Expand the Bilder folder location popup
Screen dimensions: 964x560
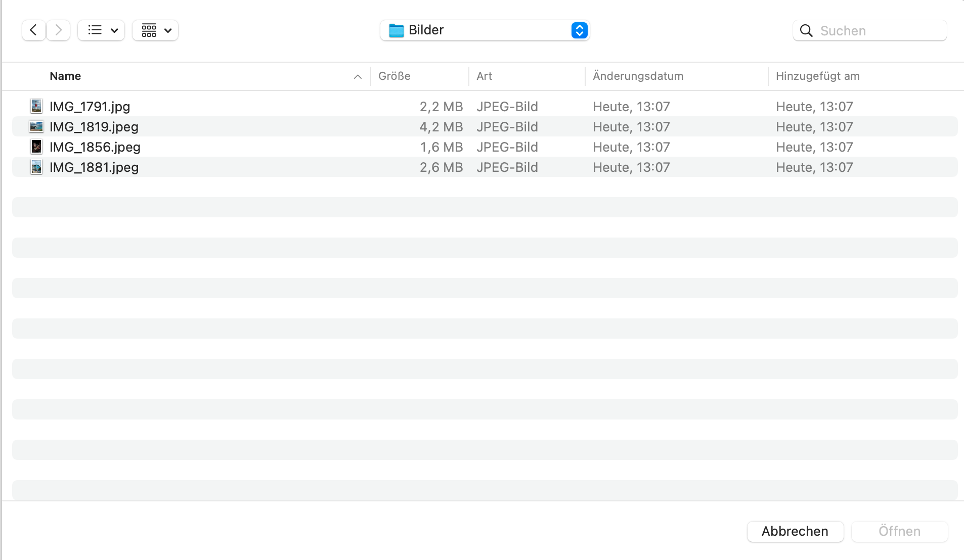[579, 30]
